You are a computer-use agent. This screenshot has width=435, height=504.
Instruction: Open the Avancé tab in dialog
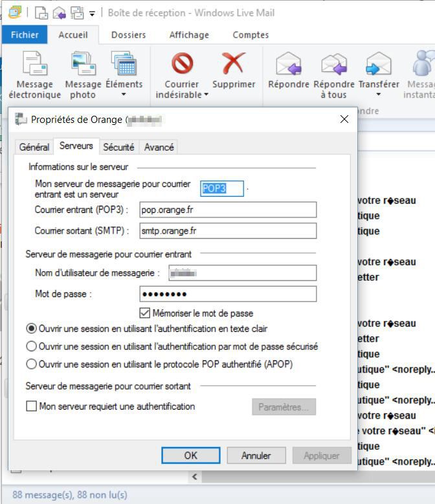coord(159,147)
